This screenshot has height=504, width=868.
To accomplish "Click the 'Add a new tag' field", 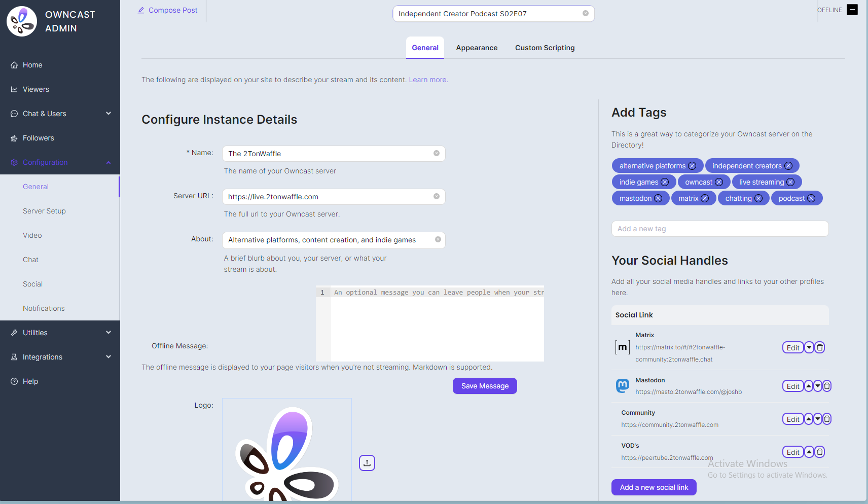I will click(719, 229).
